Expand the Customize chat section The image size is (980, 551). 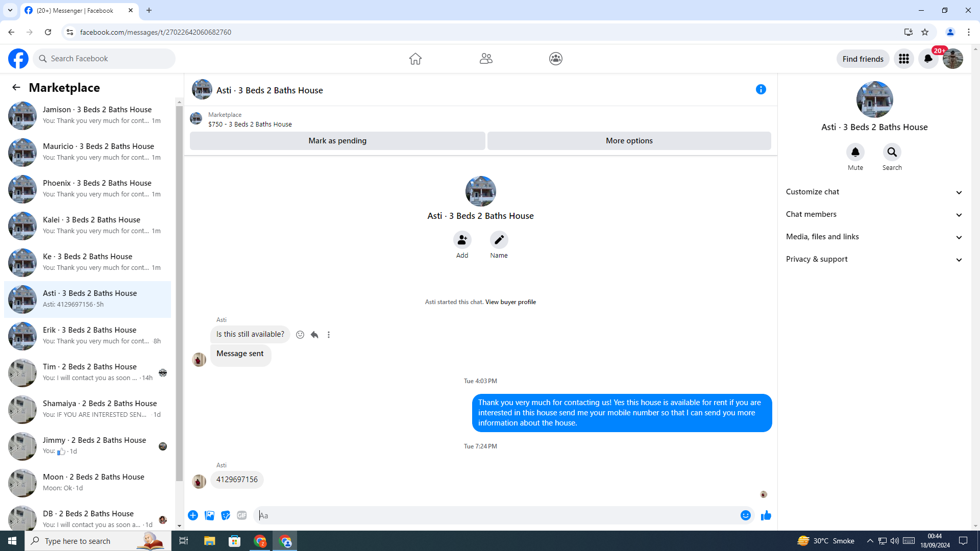point(874,192)
